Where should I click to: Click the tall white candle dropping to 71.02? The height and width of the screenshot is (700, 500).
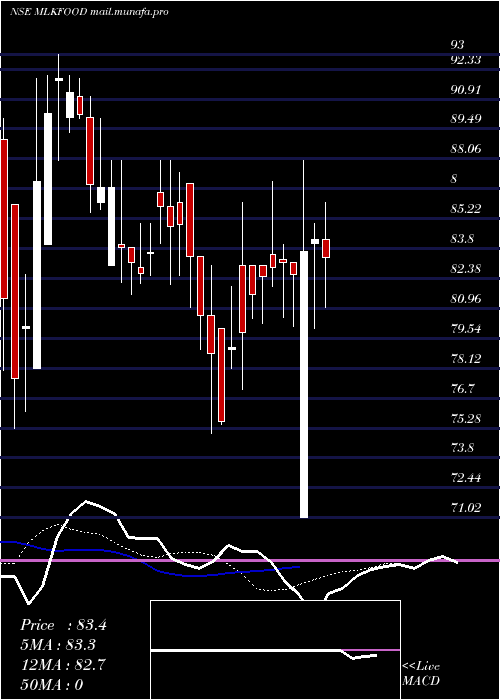tap(304, 384)
